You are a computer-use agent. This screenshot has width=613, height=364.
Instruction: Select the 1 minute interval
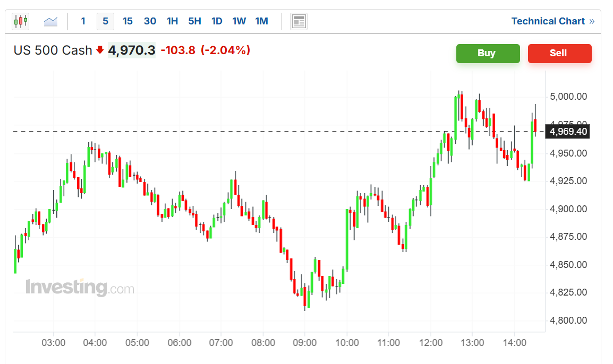[83, 21]
